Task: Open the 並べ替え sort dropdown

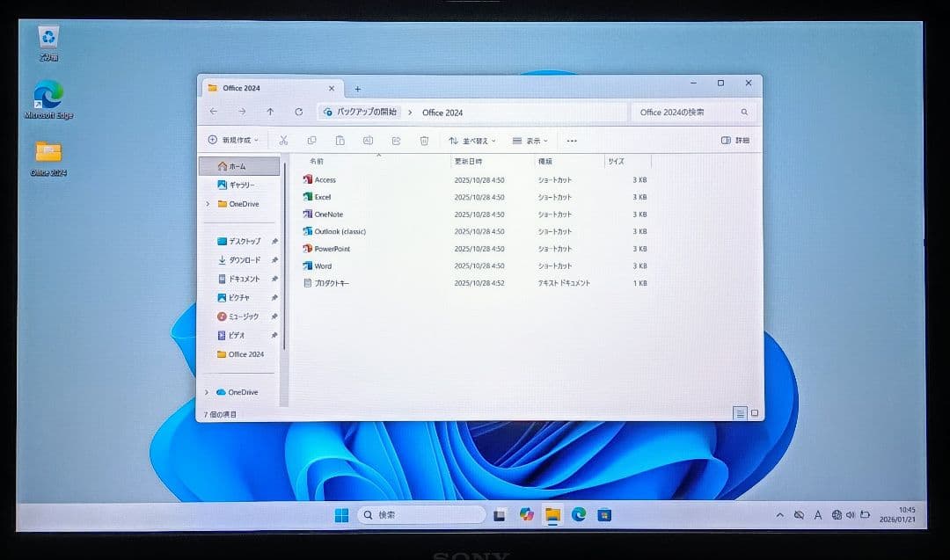Action: tap(471, 140)
